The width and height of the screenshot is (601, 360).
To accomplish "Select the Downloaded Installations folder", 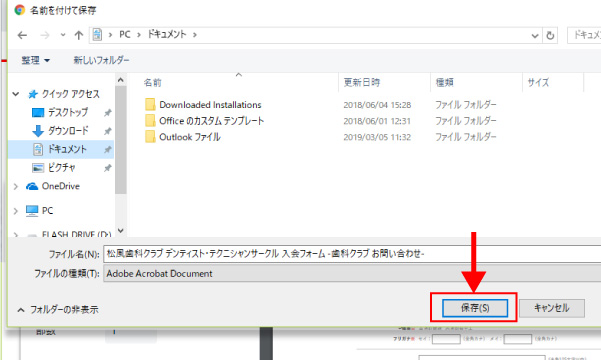I will 210,105.
